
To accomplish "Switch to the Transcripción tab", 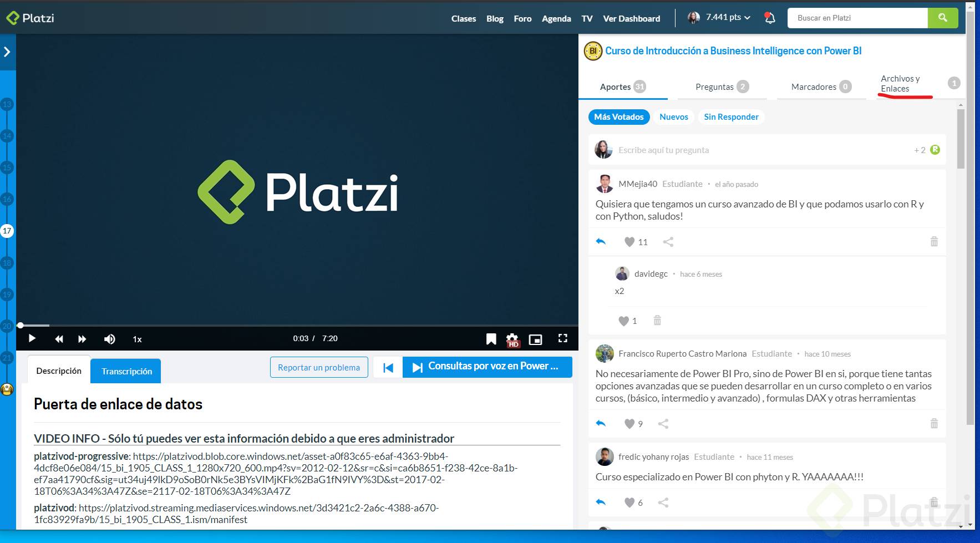I will coord(125,371).
